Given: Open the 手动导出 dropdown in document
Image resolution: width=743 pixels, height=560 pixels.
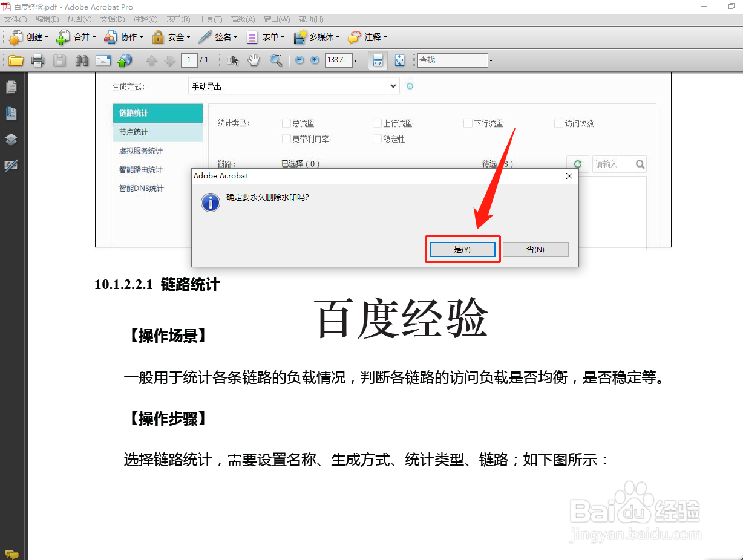Looking at the screenshot, I should click(x=393, y=86).
